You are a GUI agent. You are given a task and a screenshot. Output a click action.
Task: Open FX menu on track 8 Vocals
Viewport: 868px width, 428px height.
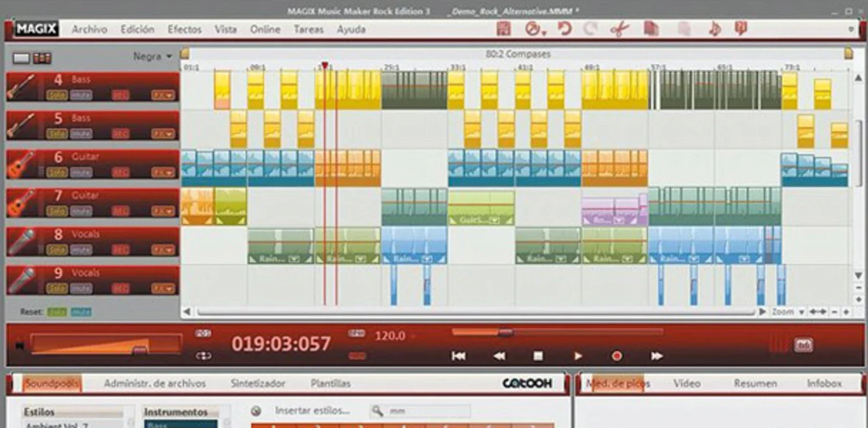point(163,250)
